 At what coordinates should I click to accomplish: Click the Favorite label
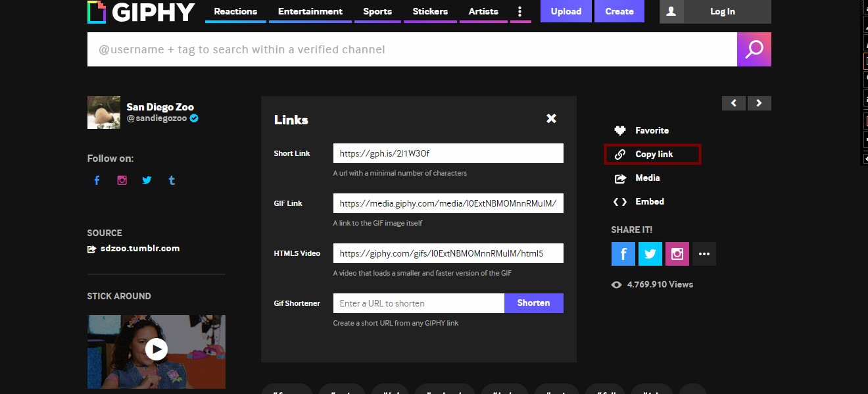pyautogui.click(x=652, y=130)
